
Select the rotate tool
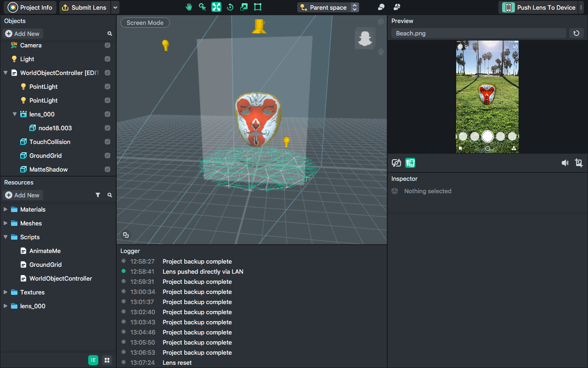[230, 7]
